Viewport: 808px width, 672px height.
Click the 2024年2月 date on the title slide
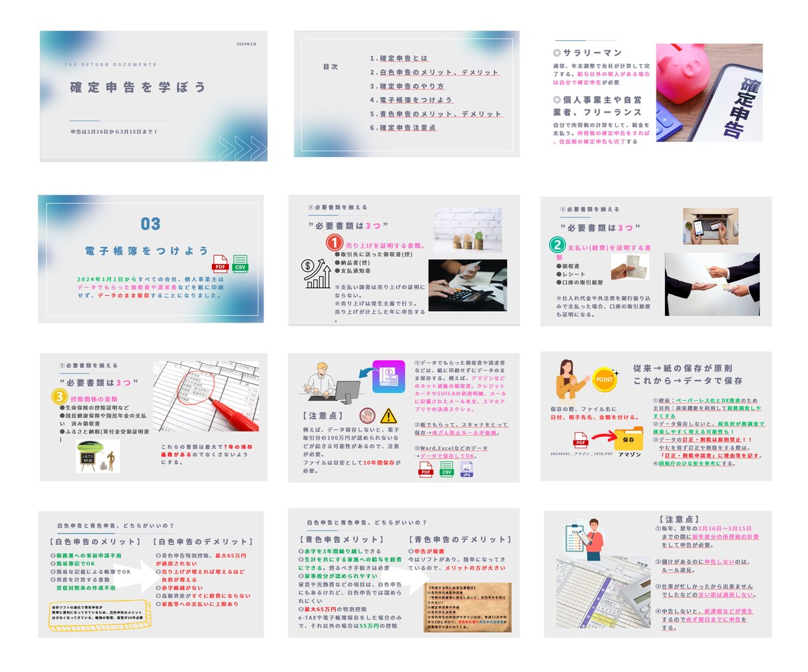coord(246,44)
